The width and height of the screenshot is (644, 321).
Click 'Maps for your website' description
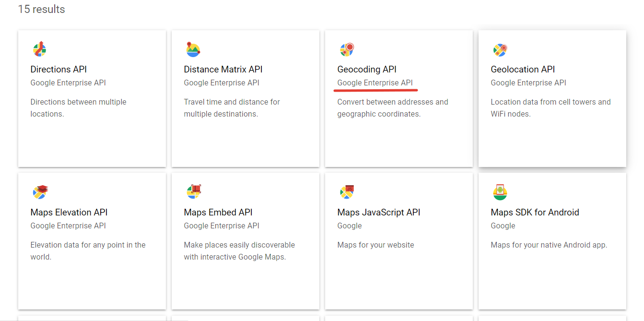click(x=376, y=245)
